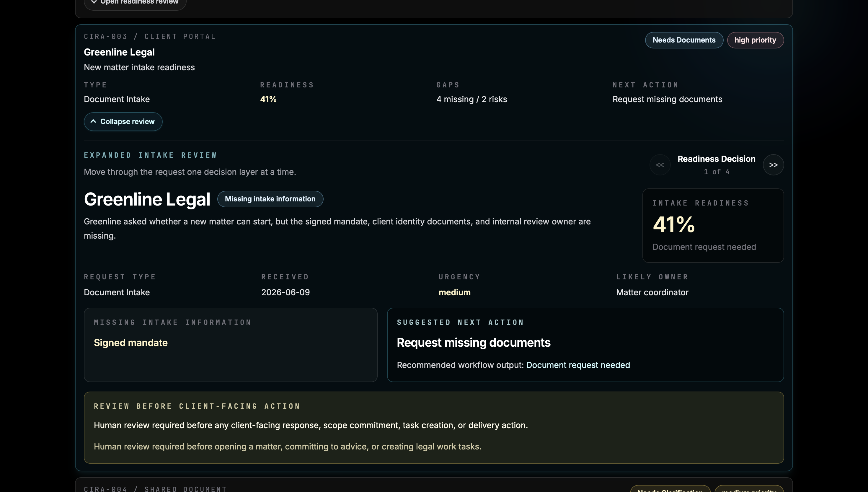Image resolution: width=868 pixels, height=492 pixels.
Task: Click the high priority badge
Action: pyautogui.click(x=755, y=40)
